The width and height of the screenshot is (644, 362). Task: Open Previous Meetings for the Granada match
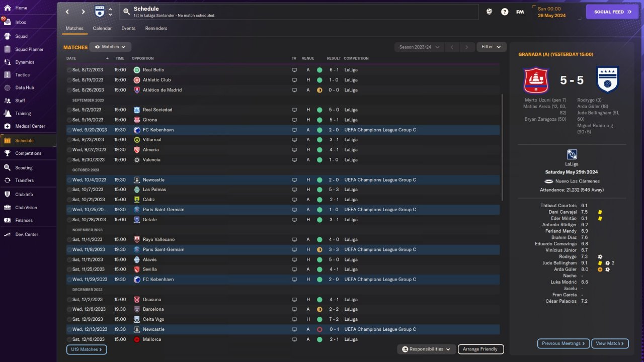tap(563, 343)
